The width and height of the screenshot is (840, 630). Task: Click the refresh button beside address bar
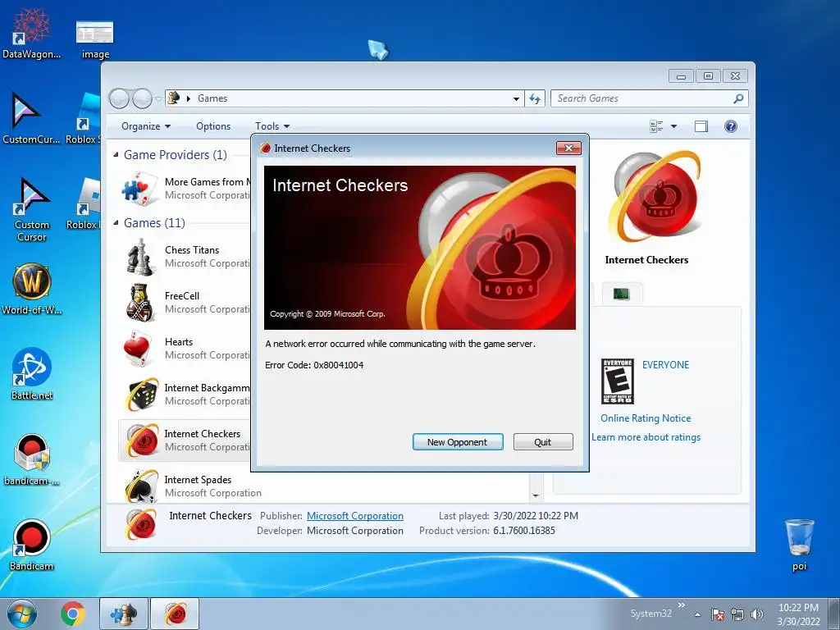point(535,98)
